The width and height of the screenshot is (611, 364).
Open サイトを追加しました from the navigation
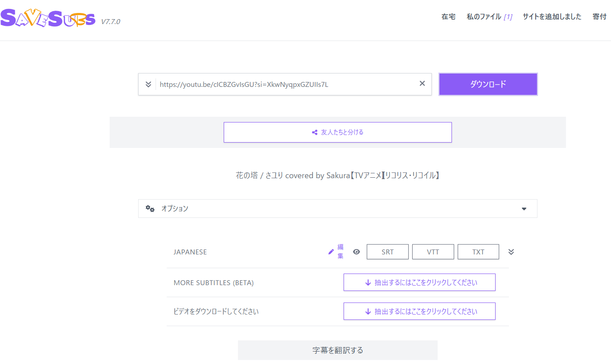click(x=552, y=16)
